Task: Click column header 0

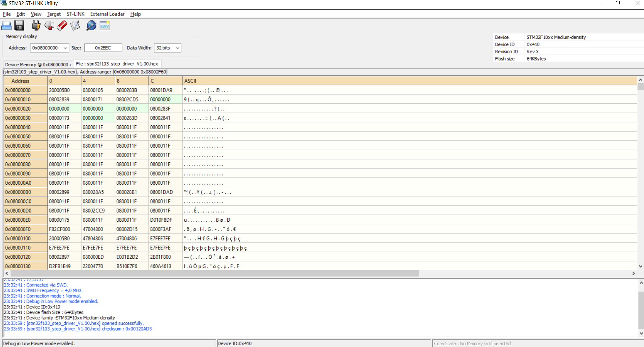Action: [x=64, y=81]
